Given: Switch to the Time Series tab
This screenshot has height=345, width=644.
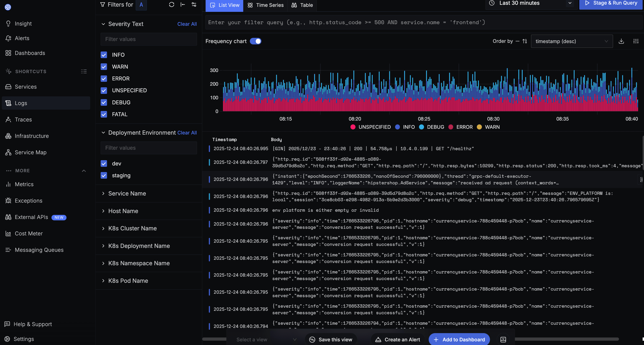Looking at the screenshot, I should click(266, 5).
